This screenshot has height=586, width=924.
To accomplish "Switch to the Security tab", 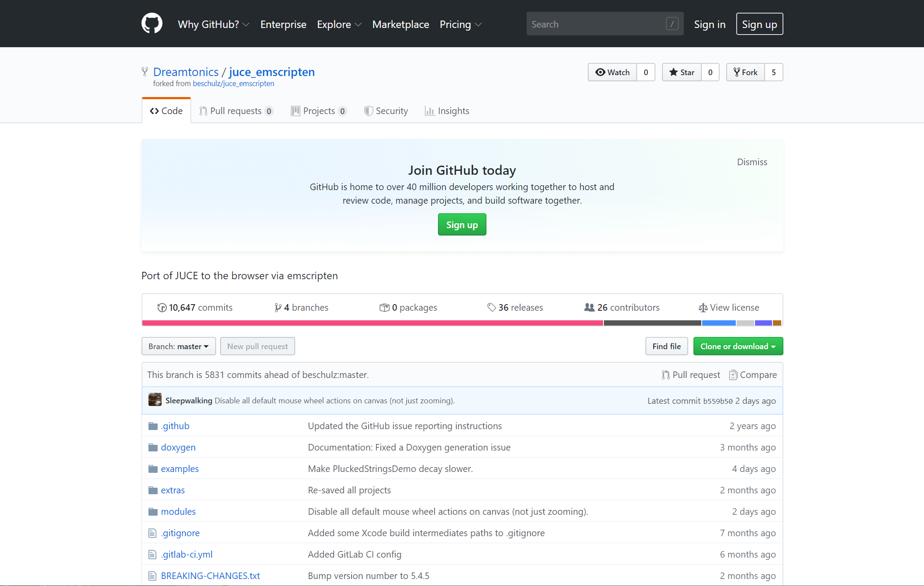I will [x=386, y=111].
